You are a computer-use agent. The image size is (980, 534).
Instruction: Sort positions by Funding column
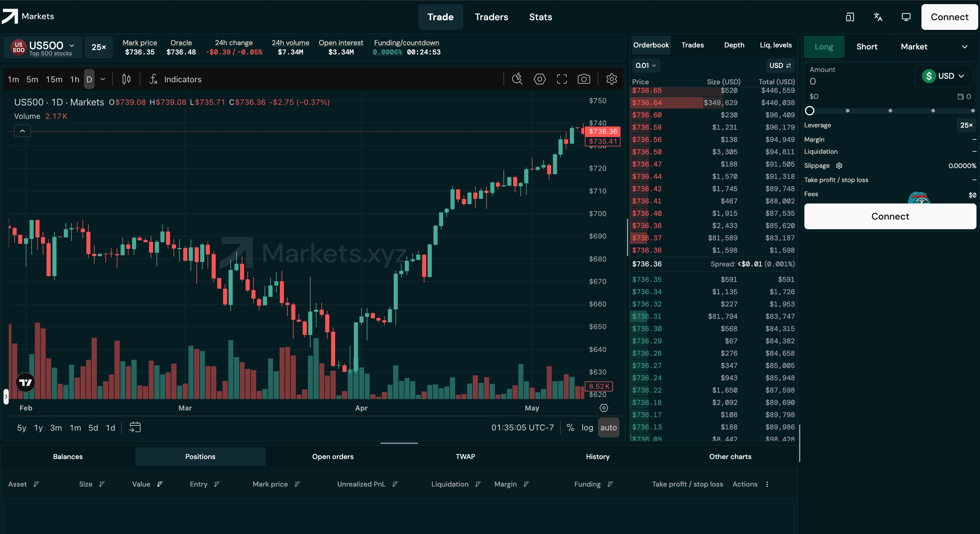(610, 484)
